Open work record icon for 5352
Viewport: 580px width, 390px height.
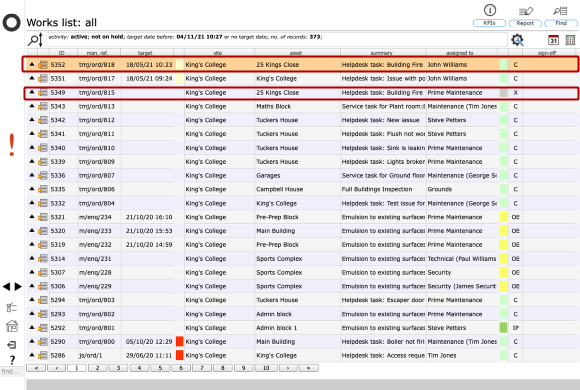pos(43,65)
